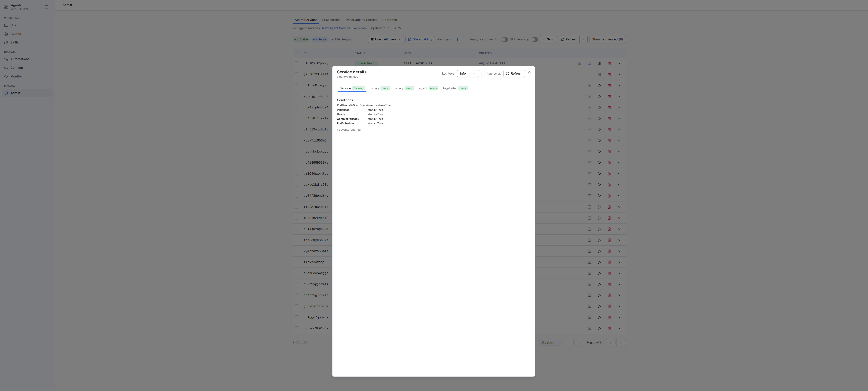Toggle the Analytics Collection switch
Screen dimensions: 868x391
click(504, 39)
